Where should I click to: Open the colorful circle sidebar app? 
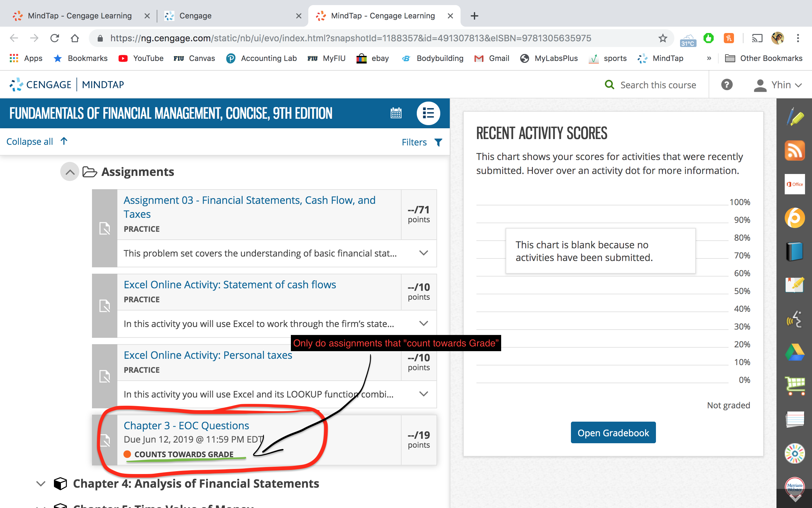pyautogui.click(x=795, y=454)
